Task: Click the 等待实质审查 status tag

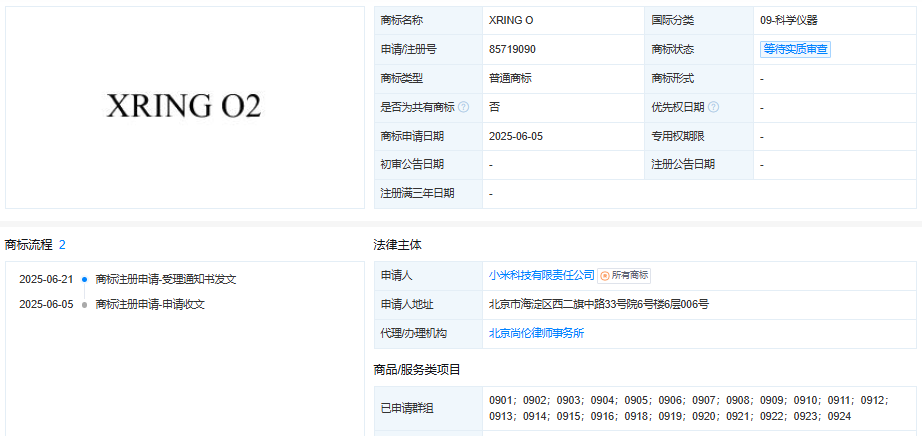Action: click(x=795, y=49)
